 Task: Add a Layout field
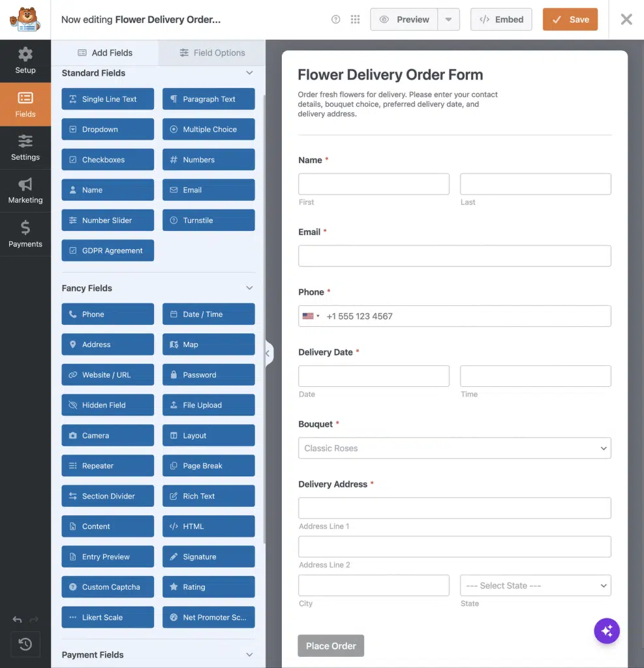[x=208, y=435]
